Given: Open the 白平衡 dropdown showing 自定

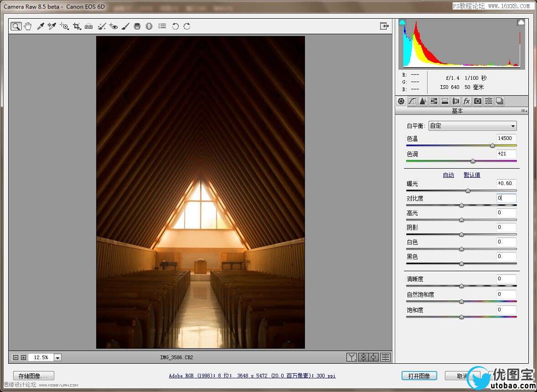Looking at the screenshot, I should pyautogui.click(x=473, y=126).
